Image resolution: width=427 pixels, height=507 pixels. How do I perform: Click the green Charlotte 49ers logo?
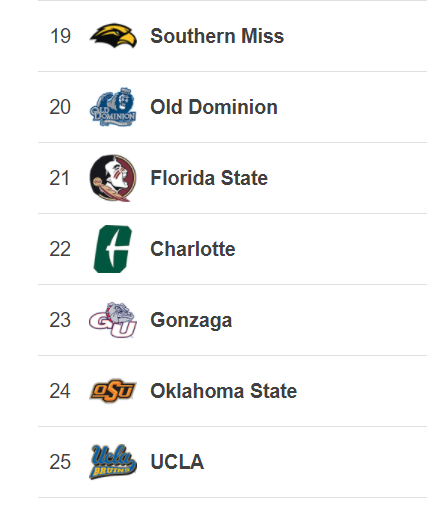(x=113, y=249)
